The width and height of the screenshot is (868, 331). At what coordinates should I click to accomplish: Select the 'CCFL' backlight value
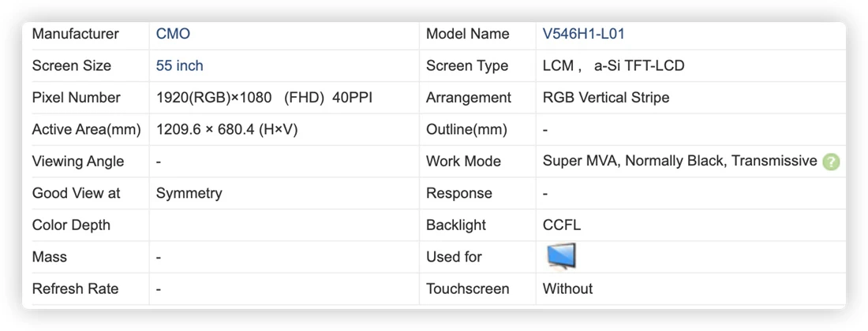pos(561,225)
